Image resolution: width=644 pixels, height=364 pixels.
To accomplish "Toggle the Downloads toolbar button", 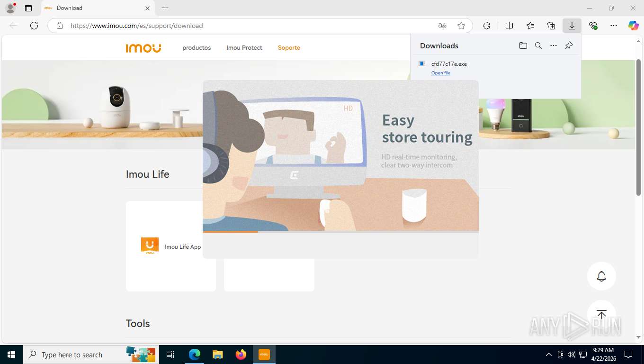I will tap(572, 26).
